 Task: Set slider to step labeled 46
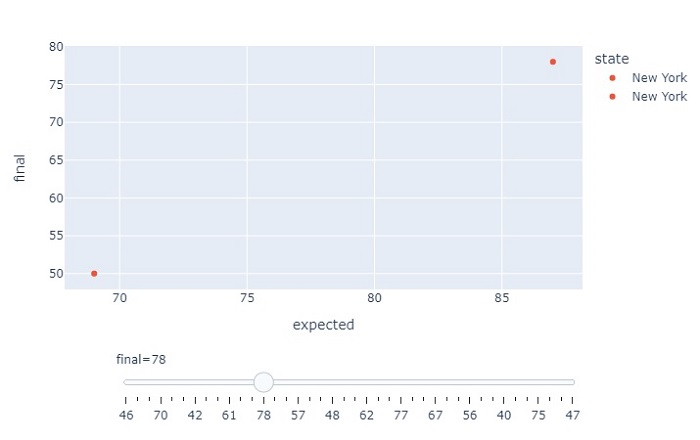click(126, 382)
